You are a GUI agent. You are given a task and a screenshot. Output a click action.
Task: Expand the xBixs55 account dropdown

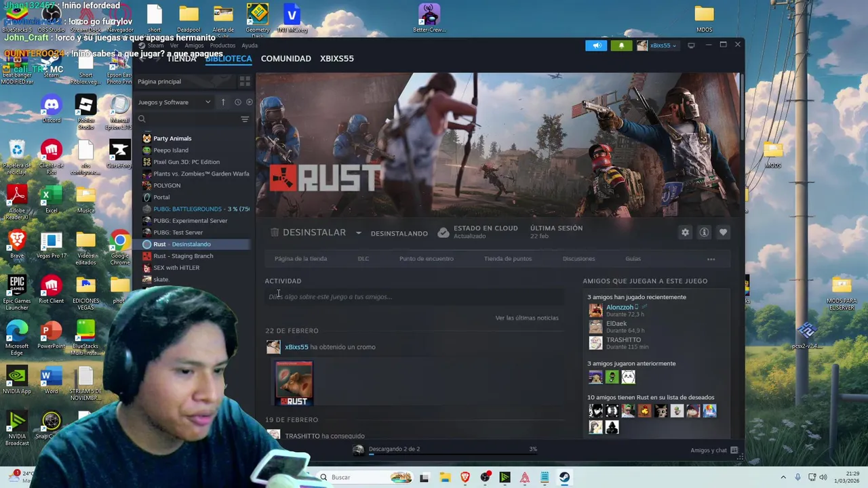657,45
